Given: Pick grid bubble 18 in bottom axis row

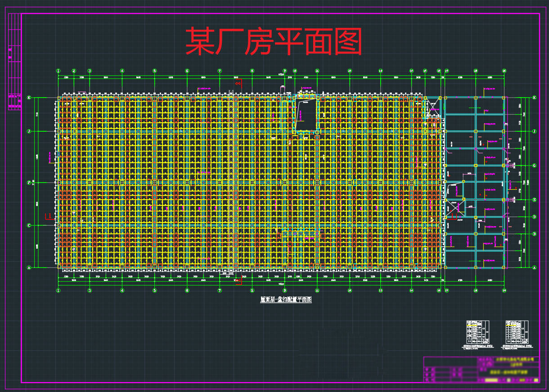Looking at the screenshot, I should point(476,290).
